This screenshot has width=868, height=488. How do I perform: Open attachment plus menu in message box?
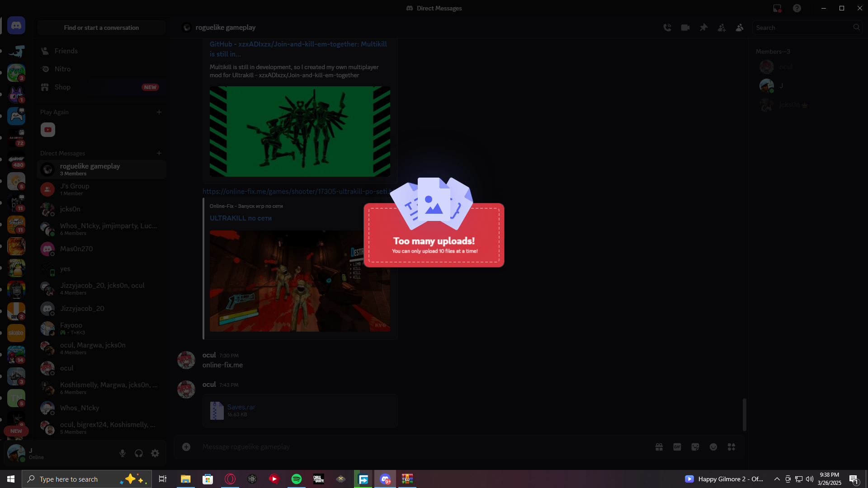[x=186, y=447]
